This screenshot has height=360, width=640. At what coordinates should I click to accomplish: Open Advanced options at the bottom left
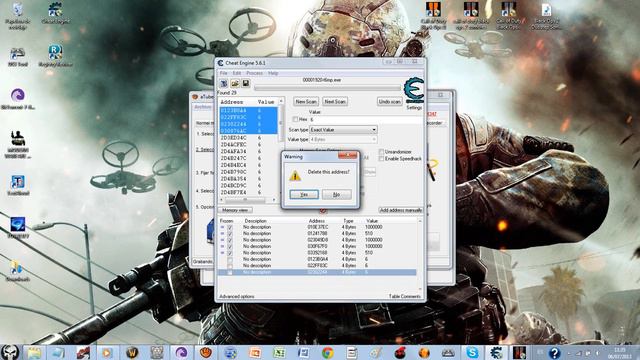[237, 296]
